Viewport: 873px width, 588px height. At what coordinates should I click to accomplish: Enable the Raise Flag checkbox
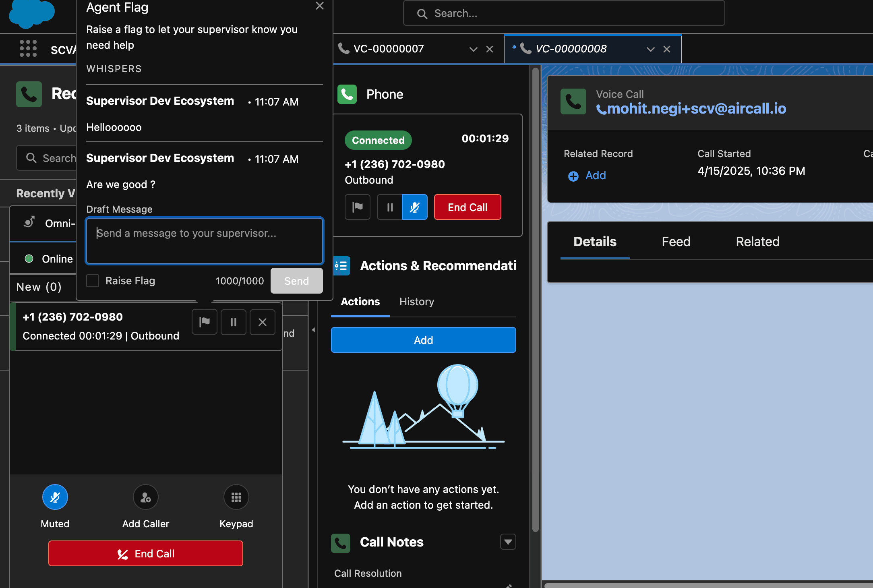pyautogui.click(x=92, y=281)
